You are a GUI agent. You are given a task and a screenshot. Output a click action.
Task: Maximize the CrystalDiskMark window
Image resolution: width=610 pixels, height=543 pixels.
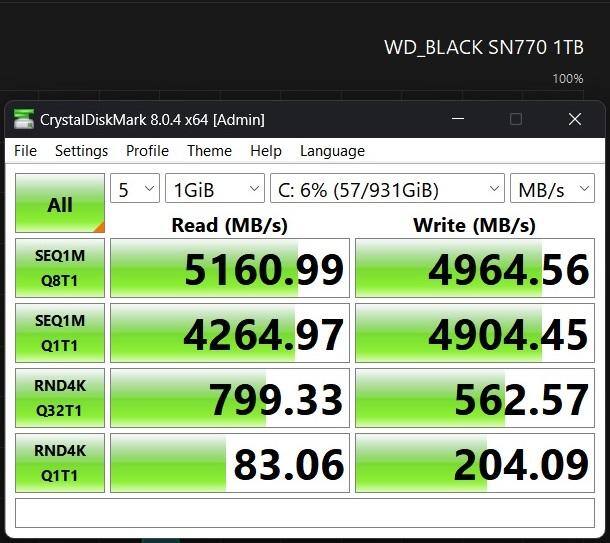coord(516,119)
